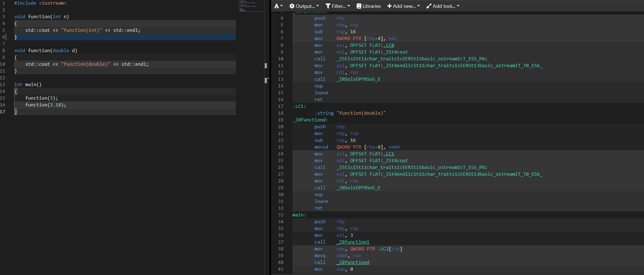This screenshot has height=275, width=644.
Task: Click the 'movsd QWORD PTR [rbp-8], xmm0' line
Action: [x=357, y=147]
